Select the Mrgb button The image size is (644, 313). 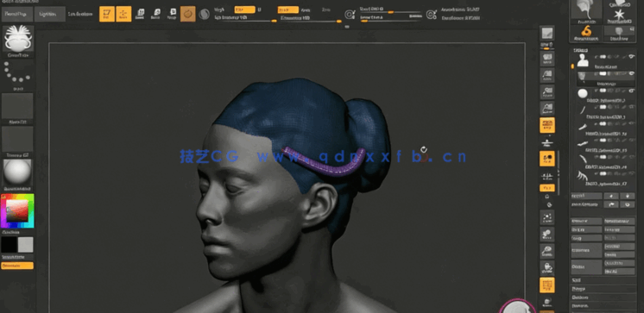click(x=219, y=9)
